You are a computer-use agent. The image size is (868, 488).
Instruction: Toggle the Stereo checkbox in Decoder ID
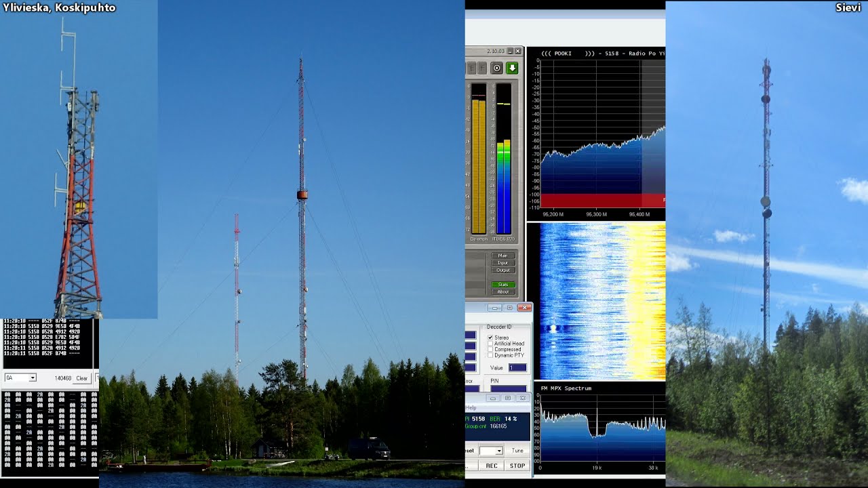(490, 338)
